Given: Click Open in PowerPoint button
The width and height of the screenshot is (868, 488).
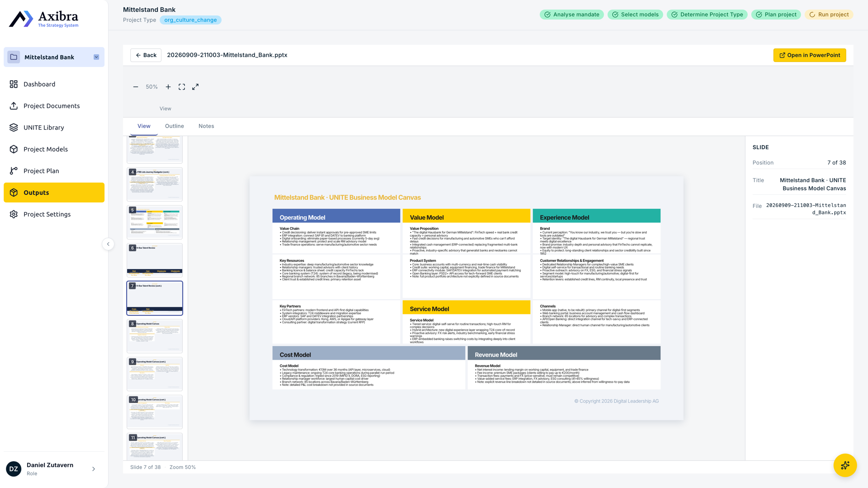Looking at the screenshot, I should point(810,55).
